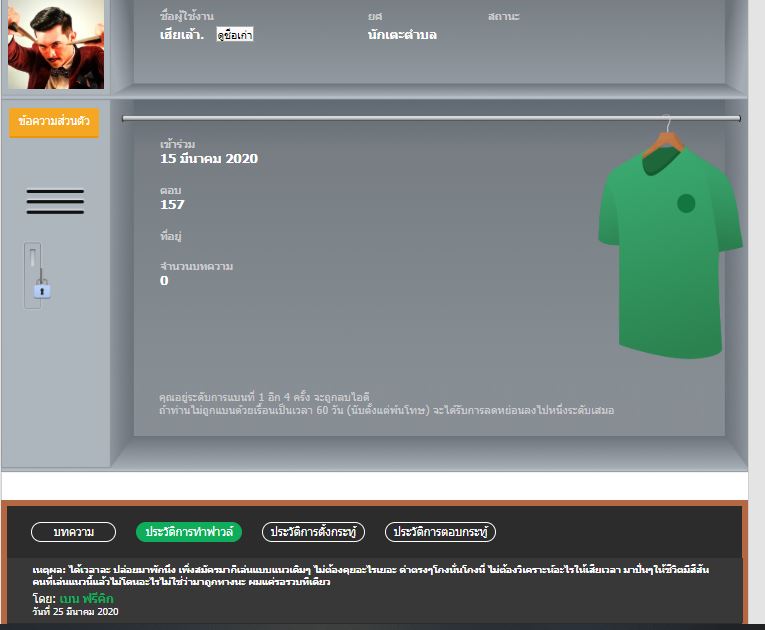This screenshot has width=765, height=630.
Task: Open ข้อความส่วนตัว private message button
Action: point(54,121)
